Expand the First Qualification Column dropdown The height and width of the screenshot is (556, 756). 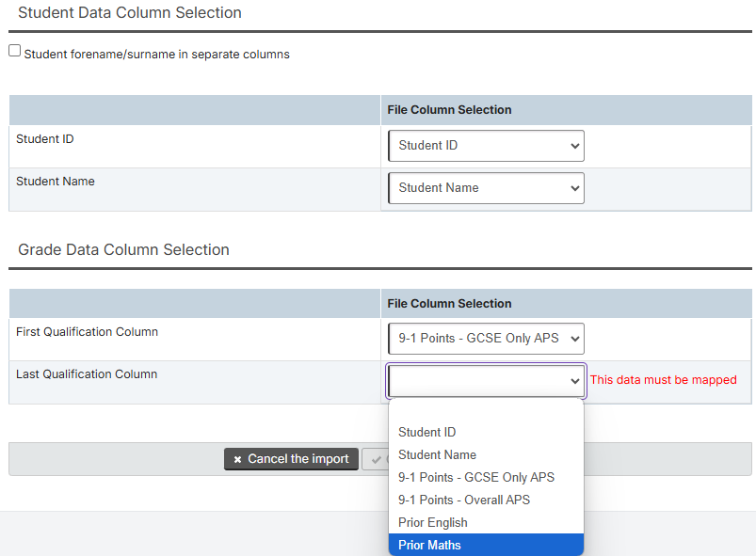[x=486, y=339]
